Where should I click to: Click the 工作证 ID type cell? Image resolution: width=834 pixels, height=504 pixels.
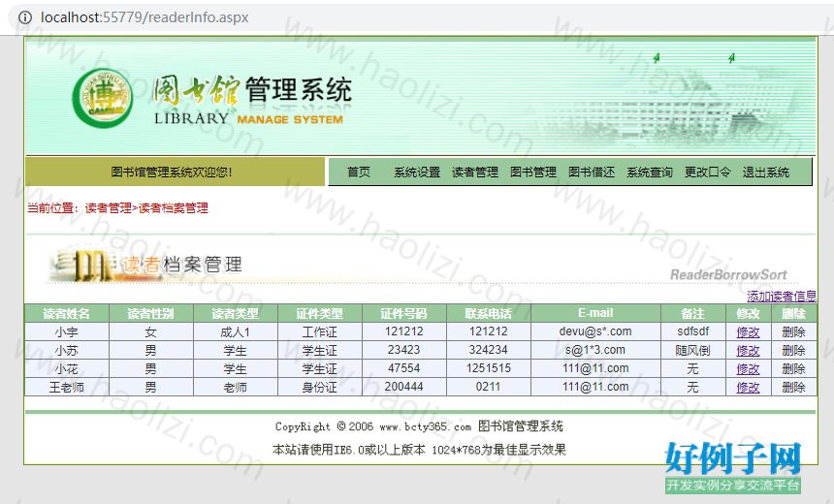coord(320,332)
